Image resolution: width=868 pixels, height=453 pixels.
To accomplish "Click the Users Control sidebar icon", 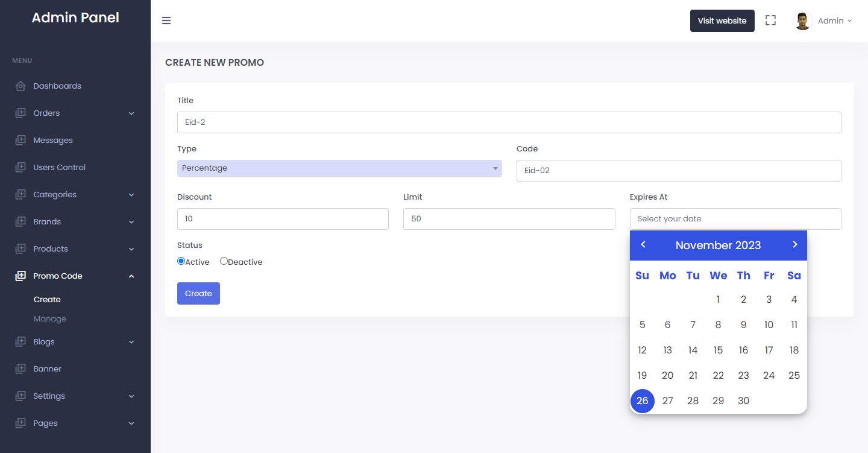I will tap(20, 168).
